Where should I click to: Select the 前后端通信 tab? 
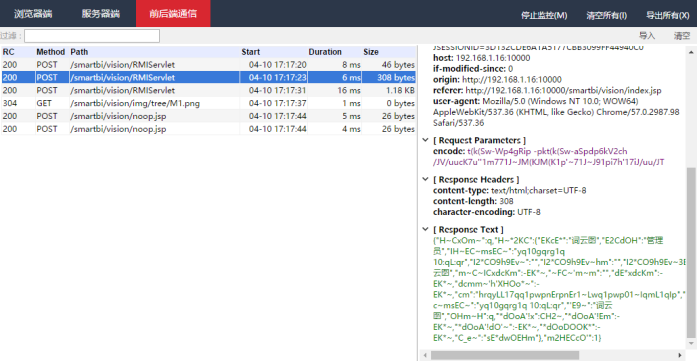click(173, 14)
